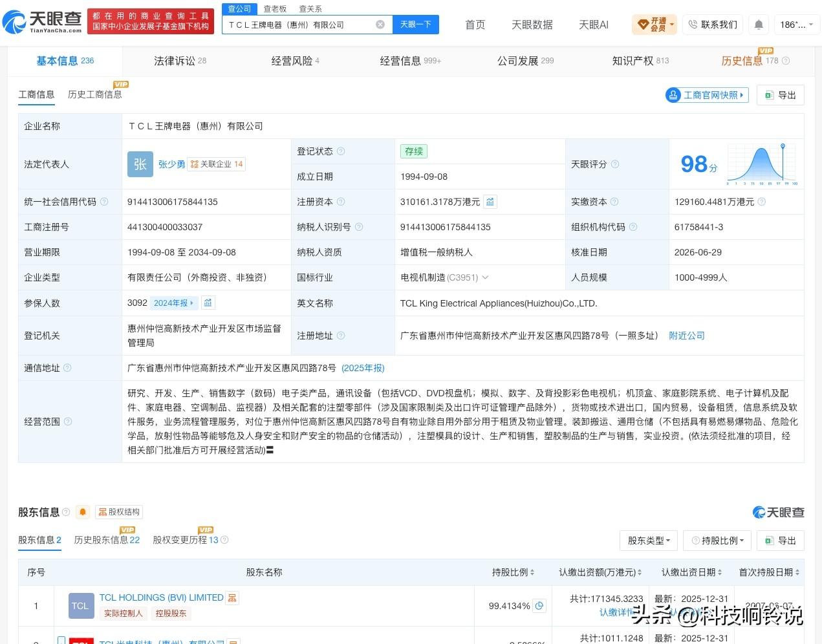Image resolution: width=822 pixels, height=644 pixels.
Task: Click the 天眼一下 search button
Action: pyautogui.click(x=415, y=25)
